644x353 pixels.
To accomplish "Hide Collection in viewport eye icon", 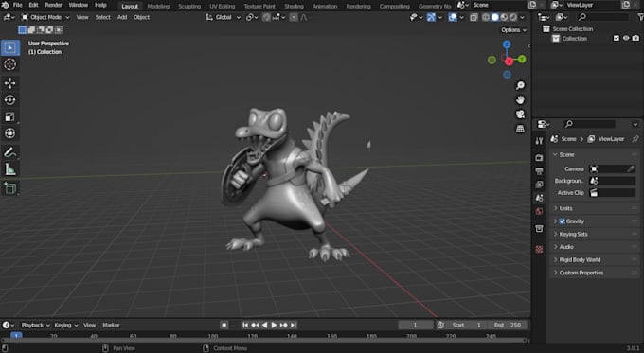I will point(626,38).
